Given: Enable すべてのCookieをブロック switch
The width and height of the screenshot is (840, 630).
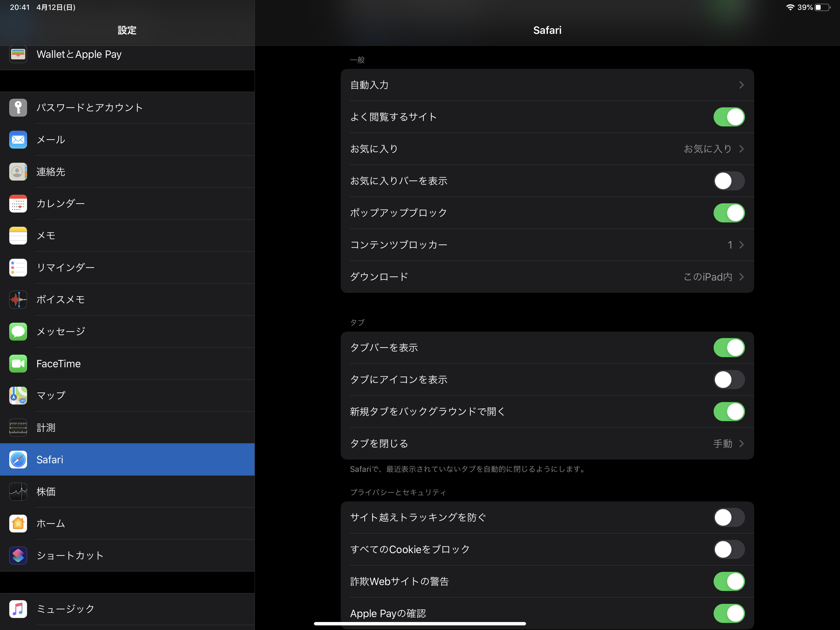Looking at the screenshot, I should (x=729, y=549).
